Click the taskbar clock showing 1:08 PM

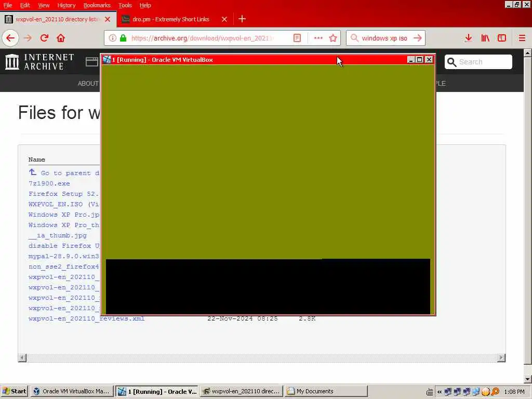click(514, 392)
